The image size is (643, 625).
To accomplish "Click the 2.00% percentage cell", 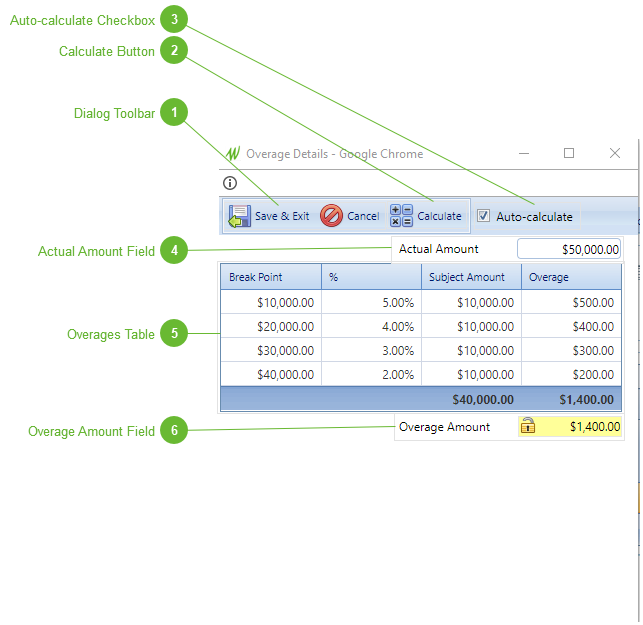I will click(x=372, y=374).
